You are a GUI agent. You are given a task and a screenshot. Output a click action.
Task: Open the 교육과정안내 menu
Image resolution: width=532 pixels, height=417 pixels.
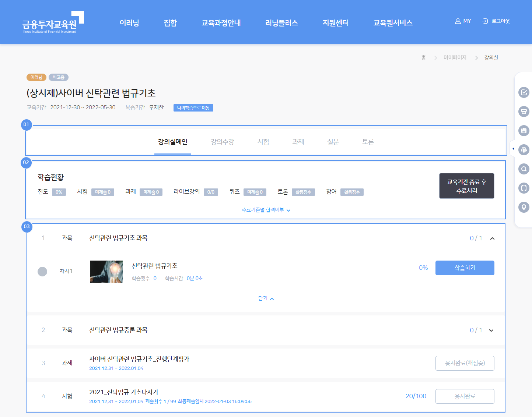(x=221, y=23)
